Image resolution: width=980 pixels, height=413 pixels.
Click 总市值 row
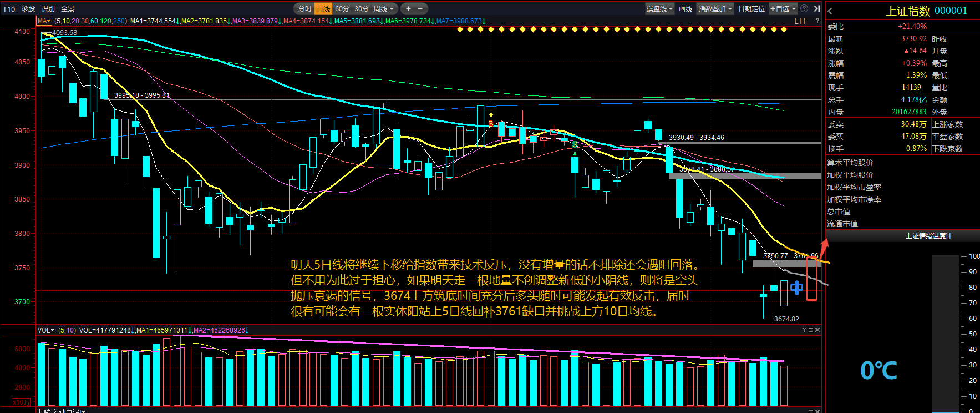tap(839, 211)
